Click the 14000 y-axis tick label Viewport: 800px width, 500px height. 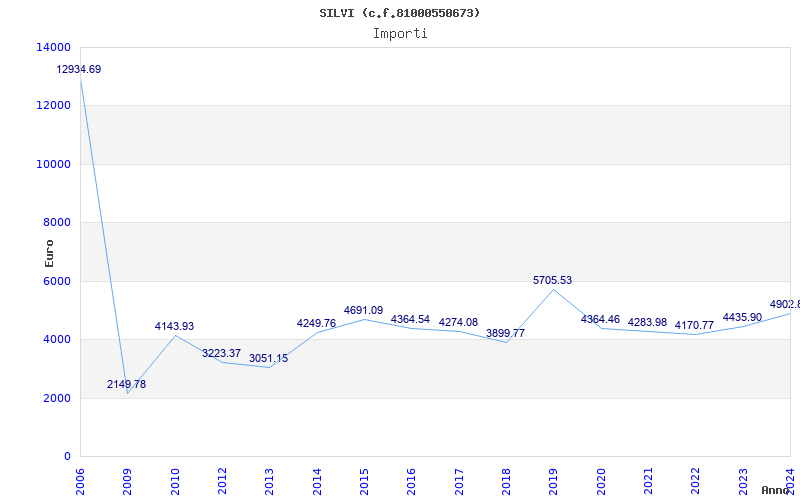(x=52, y=48)
